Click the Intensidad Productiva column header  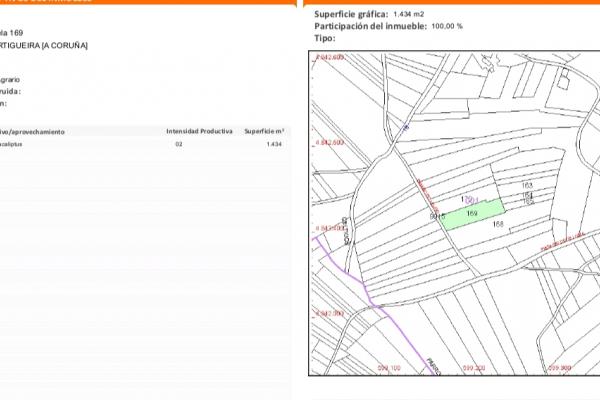(199, 131)
